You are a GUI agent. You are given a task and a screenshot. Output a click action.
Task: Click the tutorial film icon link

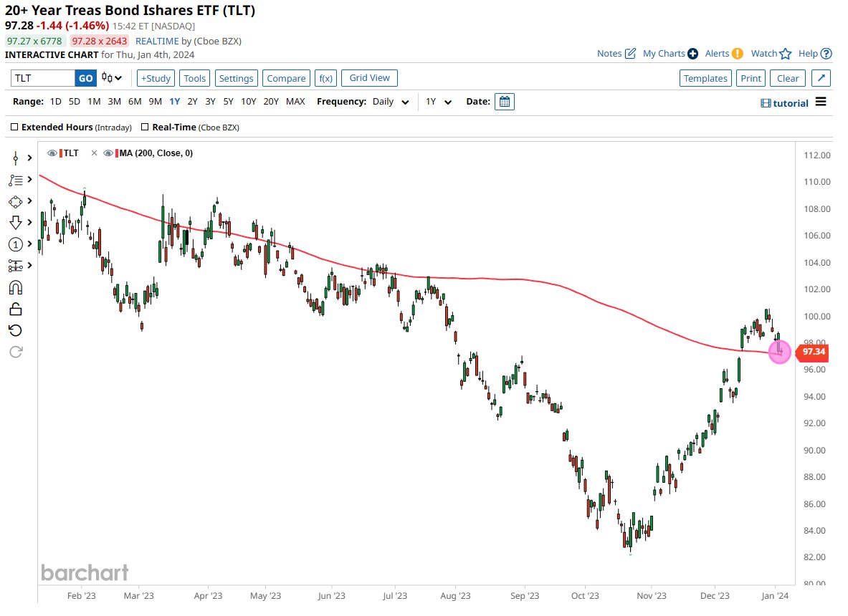784,103
